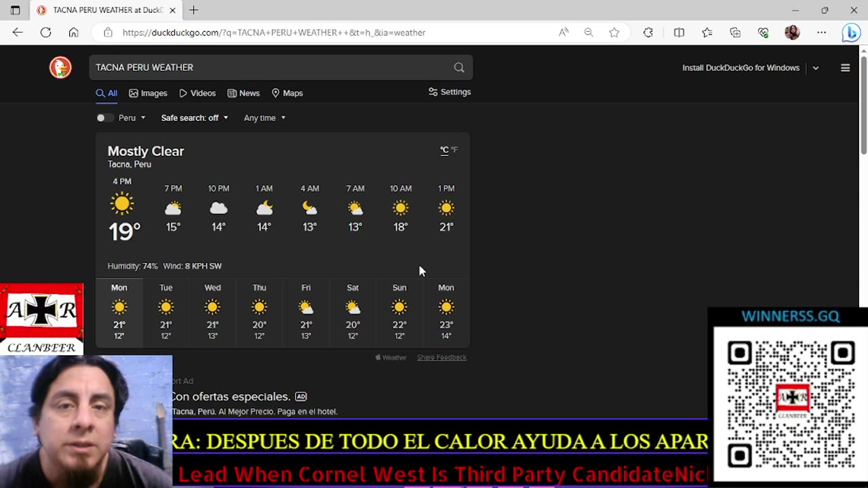
Task: Expand Install DuckDuckGo dropdown arrow
Action: [816, 68]
